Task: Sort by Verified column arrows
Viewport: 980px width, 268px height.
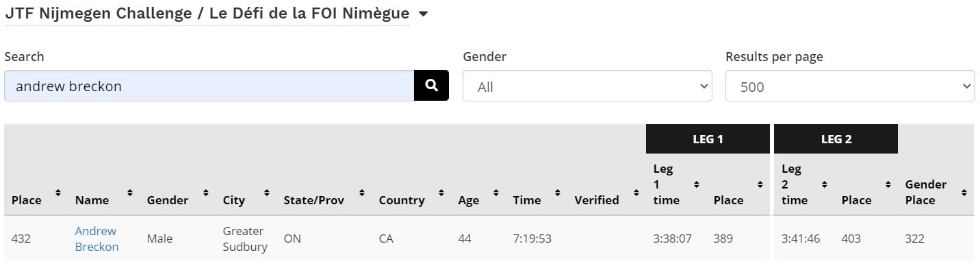Action: pos(636,193)
